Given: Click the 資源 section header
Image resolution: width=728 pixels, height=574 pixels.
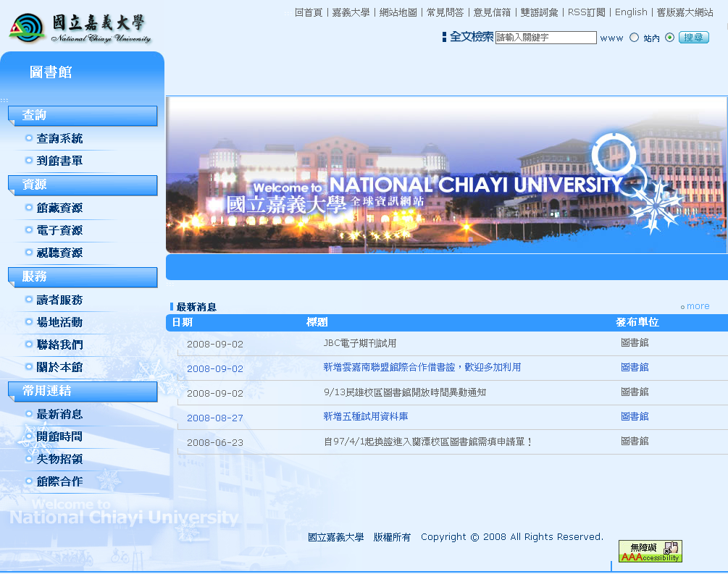Looking at the screenshot, I should click(83, 185).
